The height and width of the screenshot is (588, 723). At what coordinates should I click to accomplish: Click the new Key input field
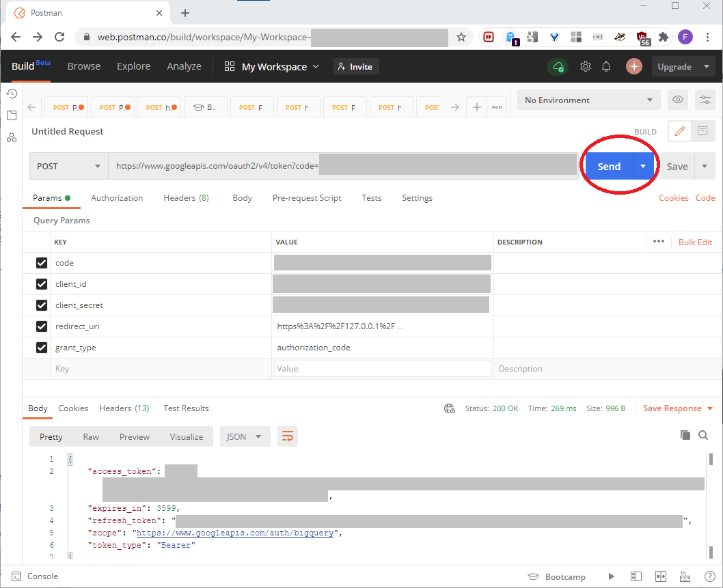(161, 369)
